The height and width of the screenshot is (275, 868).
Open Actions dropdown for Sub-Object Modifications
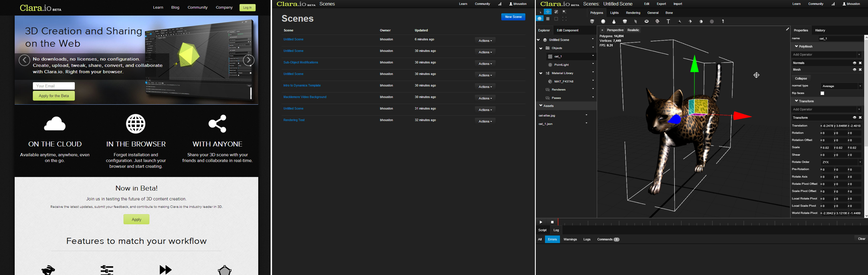485,64
